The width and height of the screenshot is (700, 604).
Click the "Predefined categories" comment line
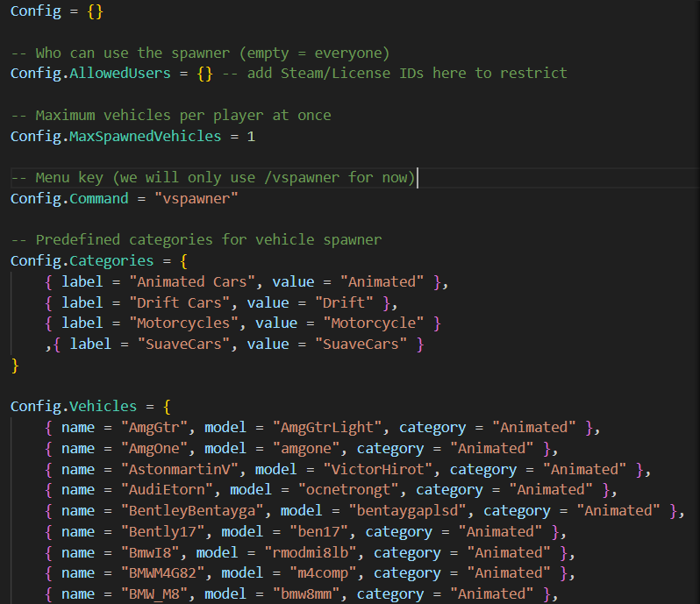(196, 239)
